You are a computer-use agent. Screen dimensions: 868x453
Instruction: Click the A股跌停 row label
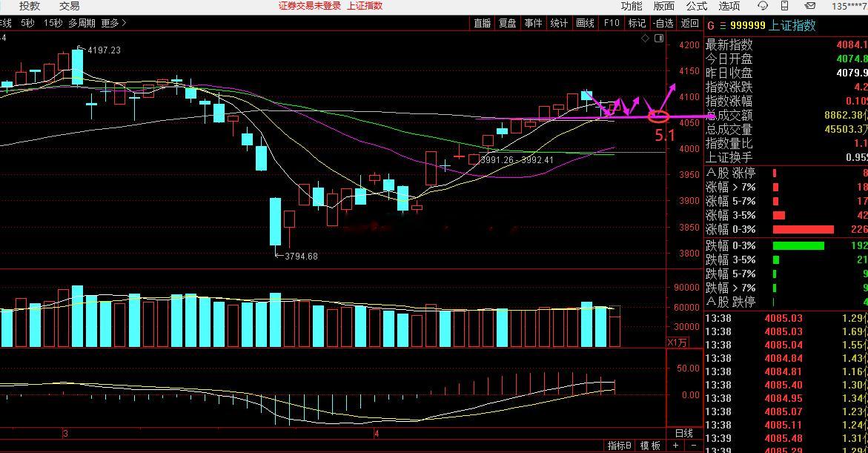tap(731, 302)
